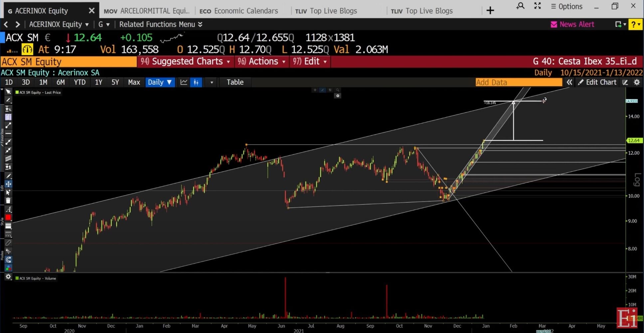Click the ACX SM Equity command field
This screenshot has width=644, height=333.
69,62
